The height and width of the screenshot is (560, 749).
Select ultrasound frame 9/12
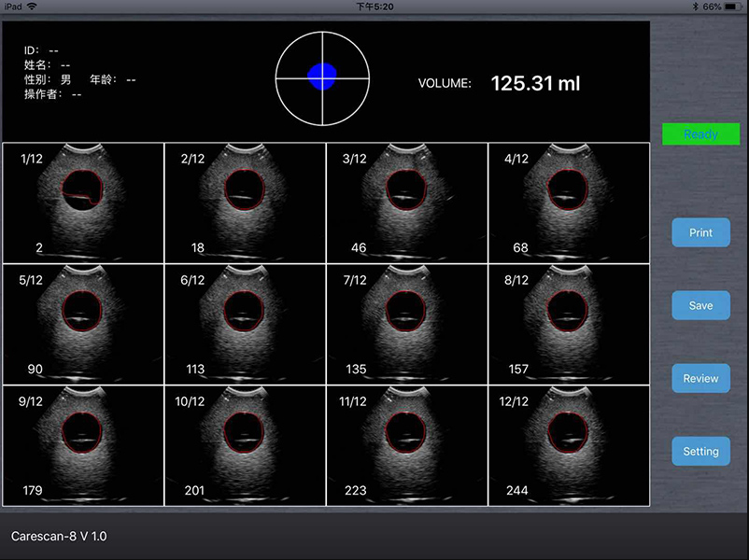pyautogui.click(x=82, y=444)
